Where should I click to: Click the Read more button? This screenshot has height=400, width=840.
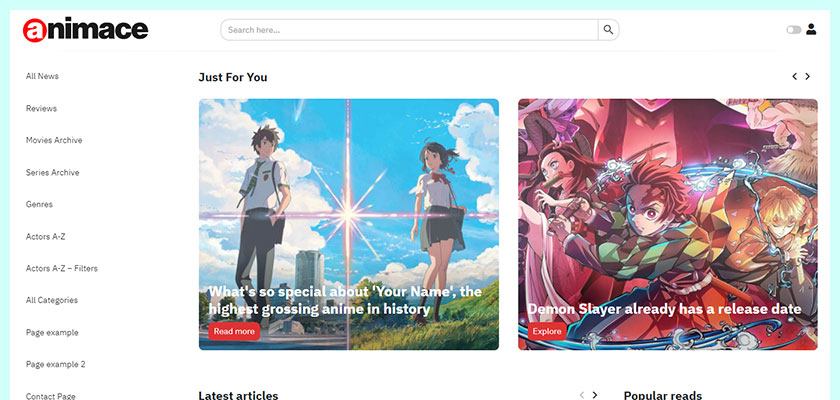(x=234, y=331)
